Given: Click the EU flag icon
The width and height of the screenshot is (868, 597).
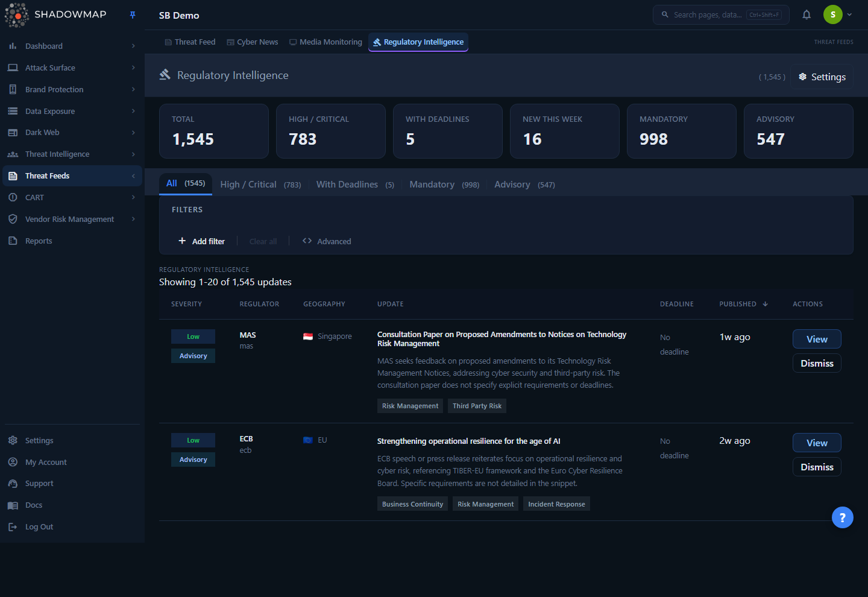Looking at the screenshot, I should [308, 440].
